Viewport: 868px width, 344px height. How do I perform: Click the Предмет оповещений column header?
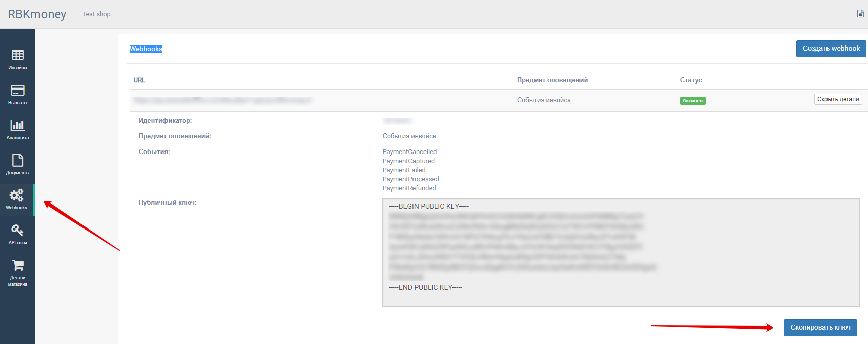tap(552, 80)
